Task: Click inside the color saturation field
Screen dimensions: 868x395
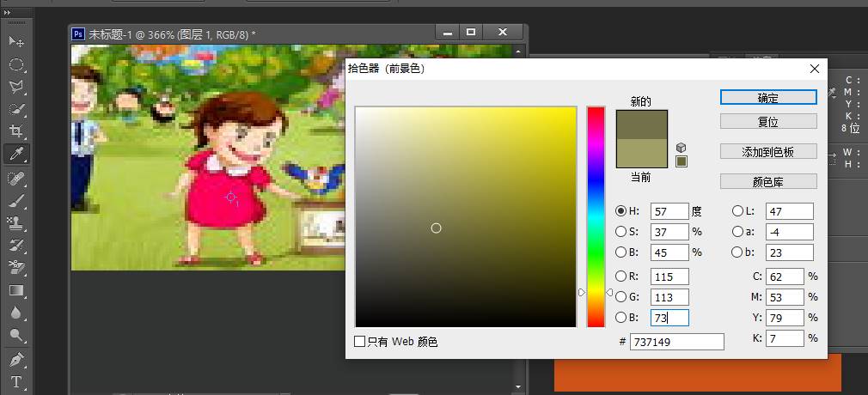Action: click(x=466, y=217)
